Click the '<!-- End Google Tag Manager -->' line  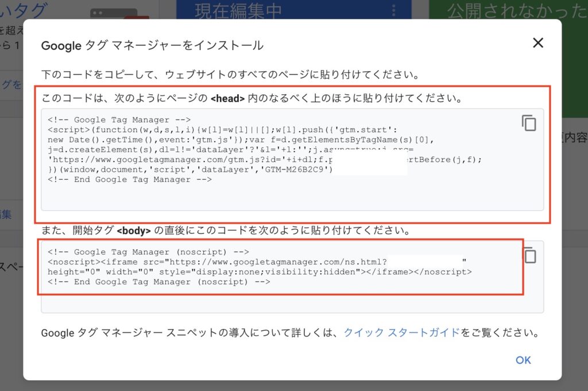[130, 180]
